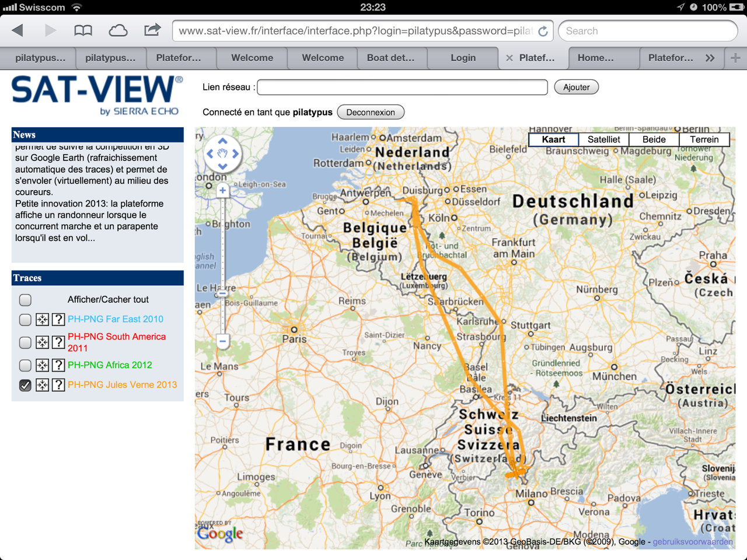
Task: Click the SAT-VIEW logo
Action: [x=97, y=96]
